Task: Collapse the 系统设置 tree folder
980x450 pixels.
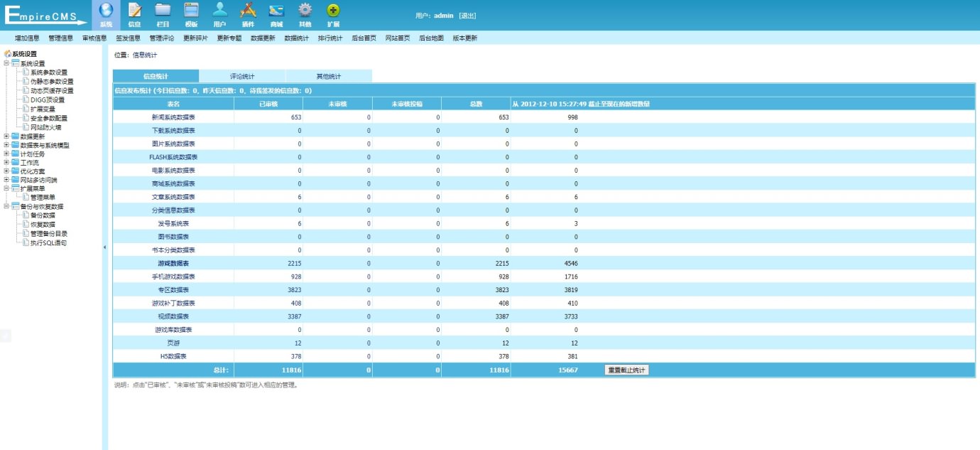Action: click(6, 63)
